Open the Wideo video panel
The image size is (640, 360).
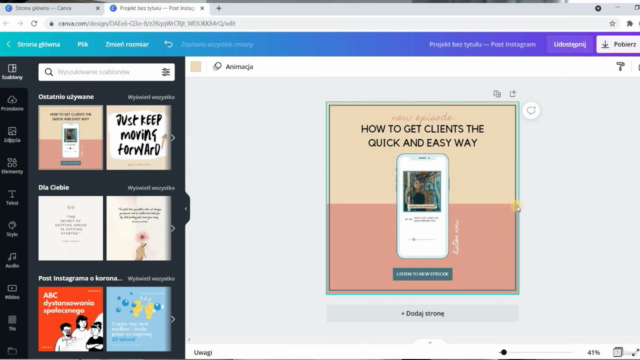coord(12,291)
